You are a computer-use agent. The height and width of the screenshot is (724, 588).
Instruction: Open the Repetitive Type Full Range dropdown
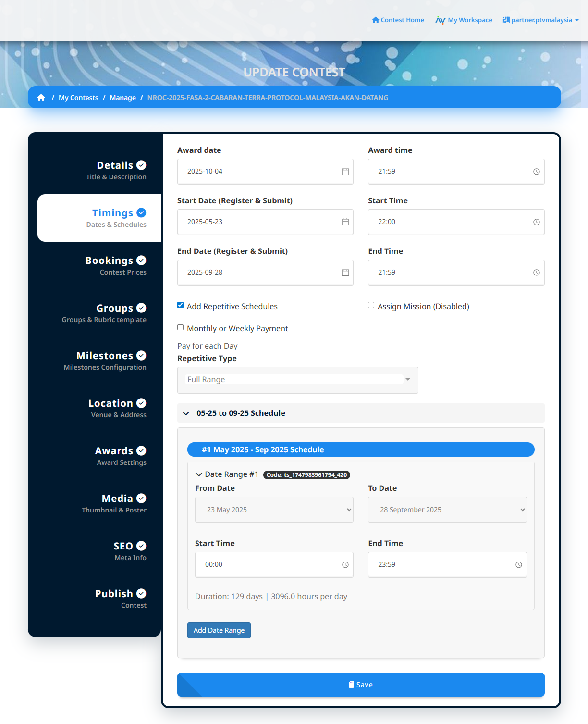[x=298, y=380]
